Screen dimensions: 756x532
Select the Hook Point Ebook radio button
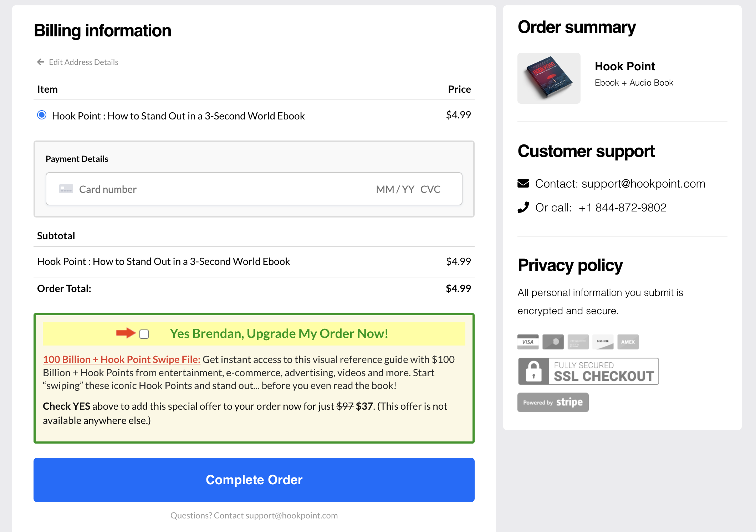[x=42, y=115]
